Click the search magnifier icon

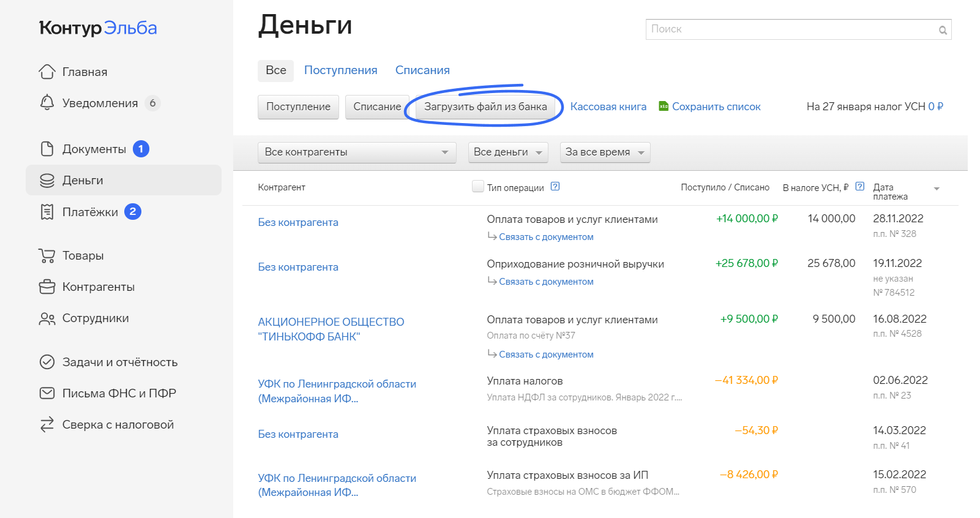click(943, 30)
